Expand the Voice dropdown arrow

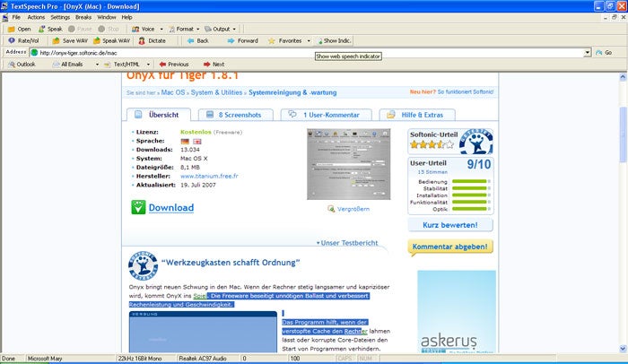click(x=161, y=30)
